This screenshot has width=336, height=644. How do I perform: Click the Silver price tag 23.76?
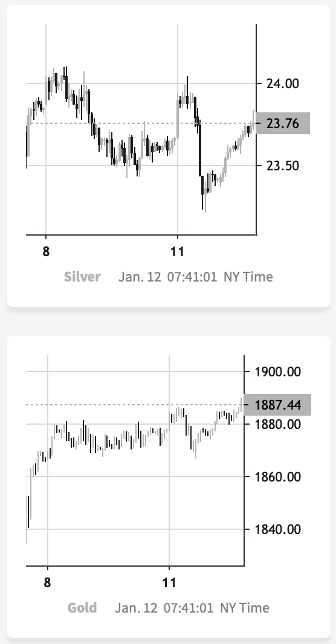[x=283, y=123]
